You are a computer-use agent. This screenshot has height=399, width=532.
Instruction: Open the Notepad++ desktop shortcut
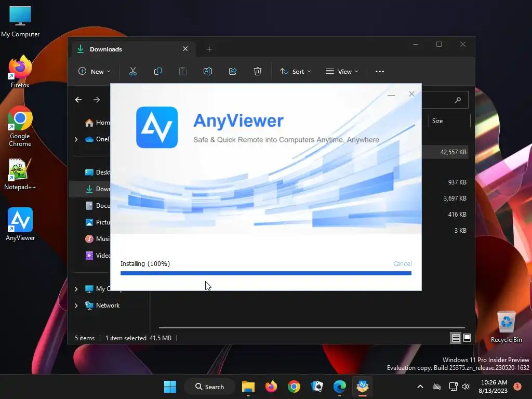(x=20, y=174)
